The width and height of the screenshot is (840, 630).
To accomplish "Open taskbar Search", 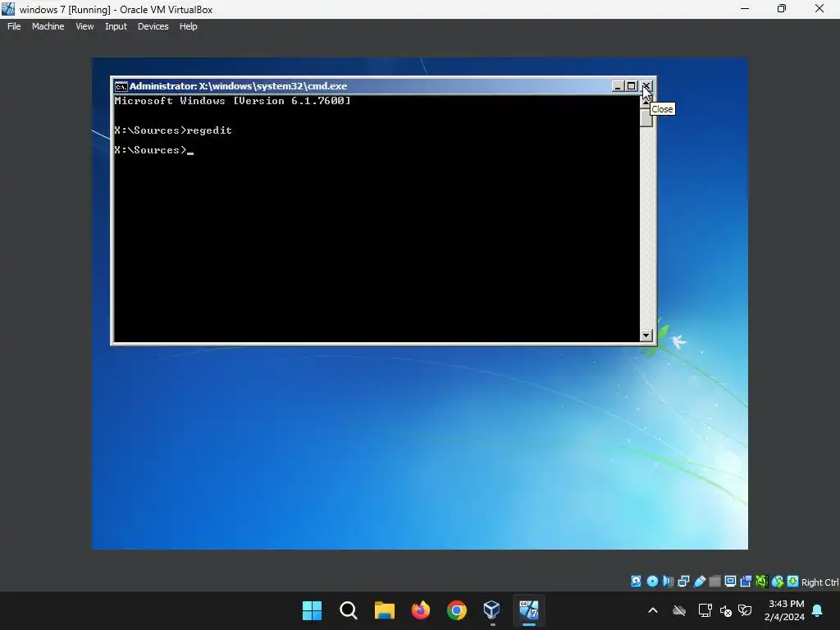I will click(x=348, y=610).
